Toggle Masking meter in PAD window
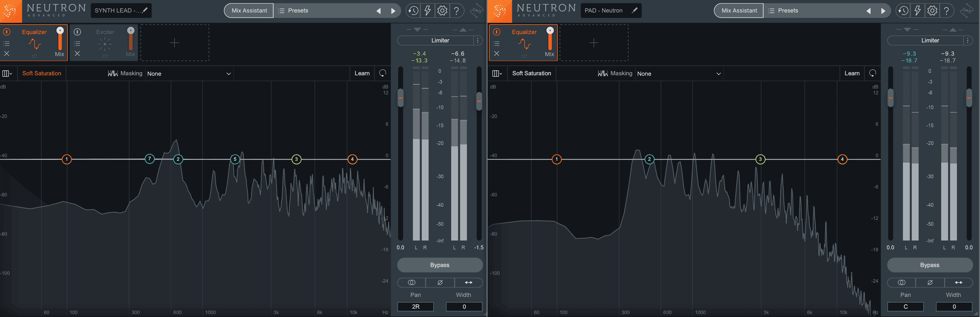The image size is (980, 317). pos(615,73)
